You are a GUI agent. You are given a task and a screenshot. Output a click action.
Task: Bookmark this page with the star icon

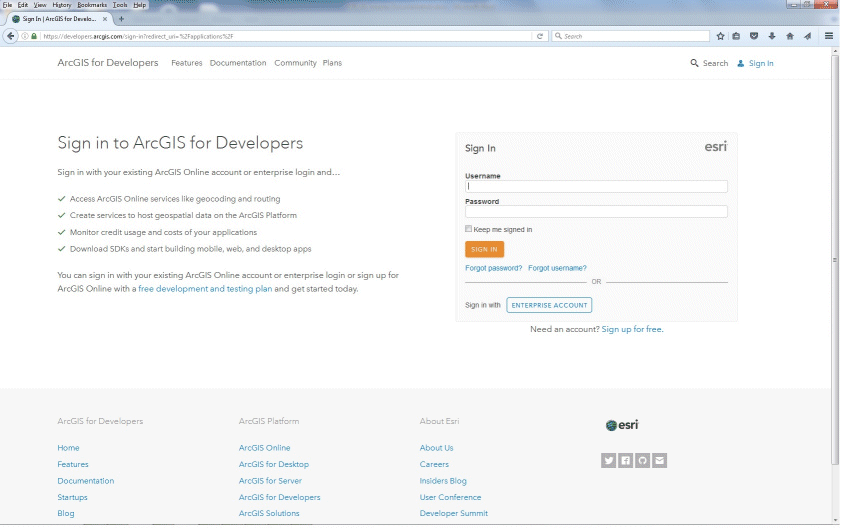(x=720, y=36)
